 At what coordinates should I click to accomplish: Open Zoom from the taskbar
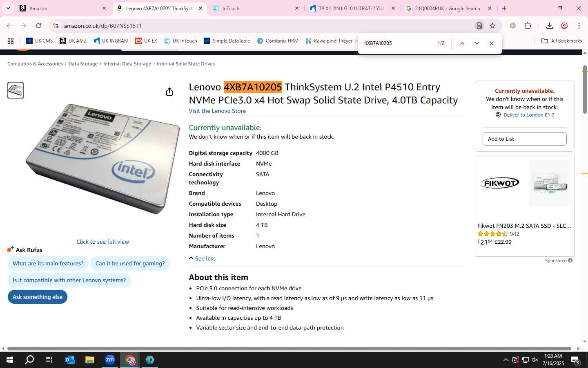[110, 360]
